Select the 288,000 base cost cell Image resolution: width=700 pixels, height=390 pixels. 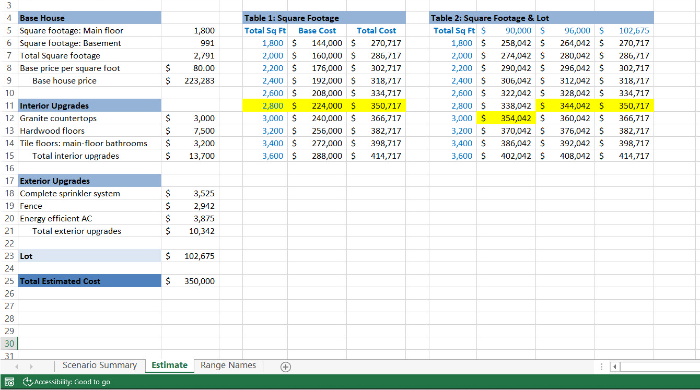pyautogui.click(x=317, y=156)
